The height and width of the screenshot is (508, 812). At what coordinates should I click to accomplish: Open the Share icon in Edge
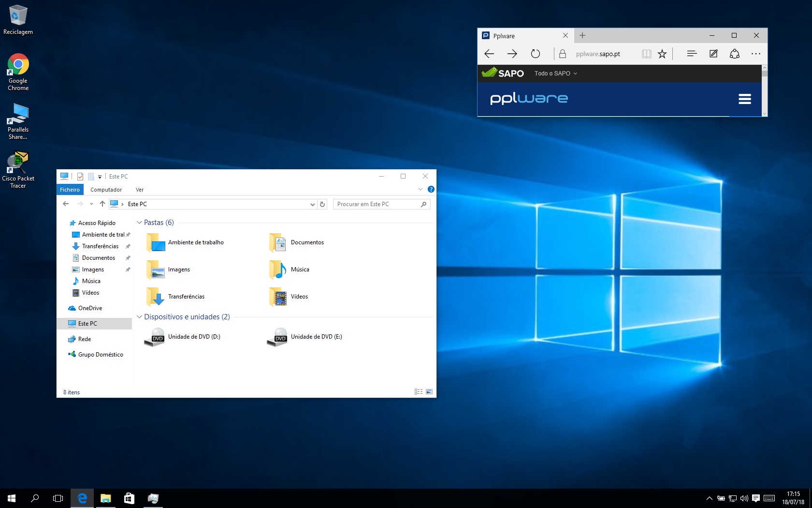tap(734, 54)
